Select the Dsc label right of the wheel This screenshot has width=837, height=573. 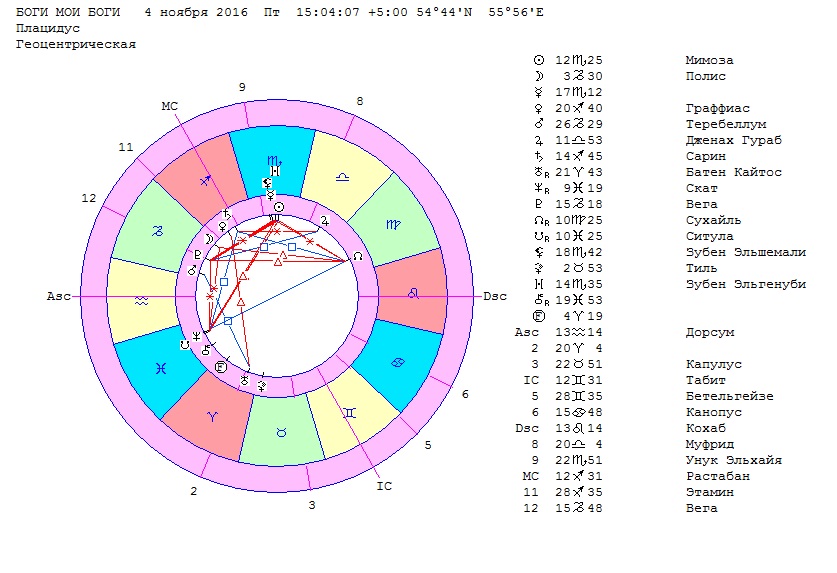tap(495, 297)
